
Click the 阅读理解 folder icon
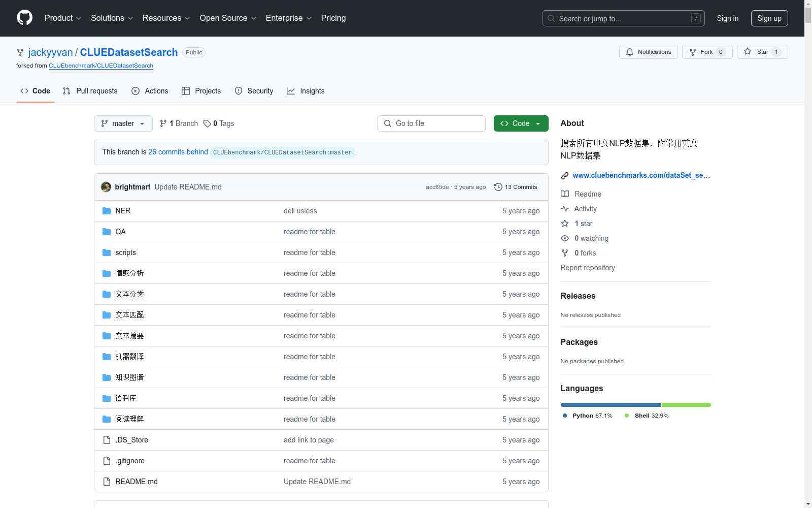pyautogui.click(x=107, y=419)
